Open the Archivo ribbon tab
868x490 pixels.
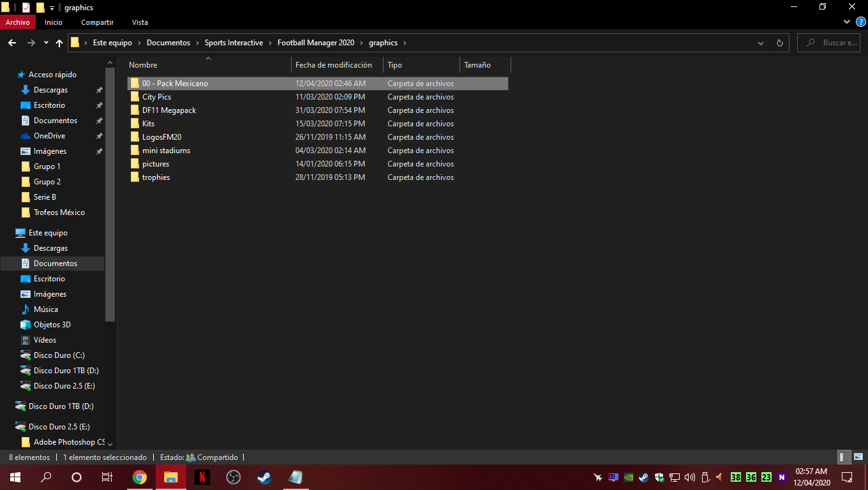tap(18, 22)
